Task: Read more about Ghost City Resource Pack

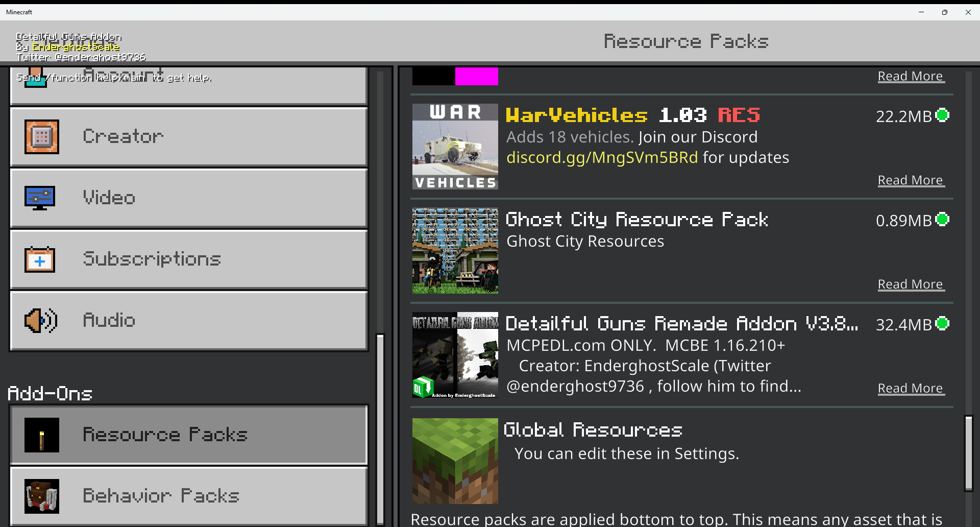Action: [x=911, y=284]
